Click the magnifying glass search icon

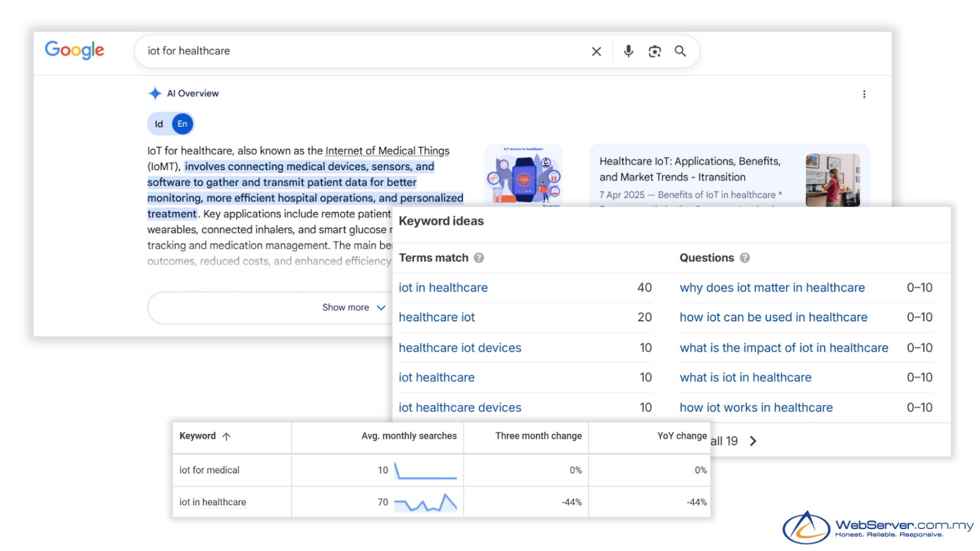pyautogui.click(x=680, y=51)
